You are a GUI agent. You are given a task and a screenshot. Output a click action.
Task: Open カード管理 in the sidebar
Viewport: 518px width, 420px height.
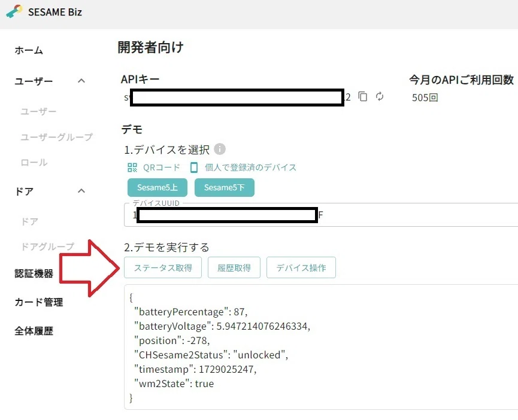pyautogui.click(x=39, y=302)
